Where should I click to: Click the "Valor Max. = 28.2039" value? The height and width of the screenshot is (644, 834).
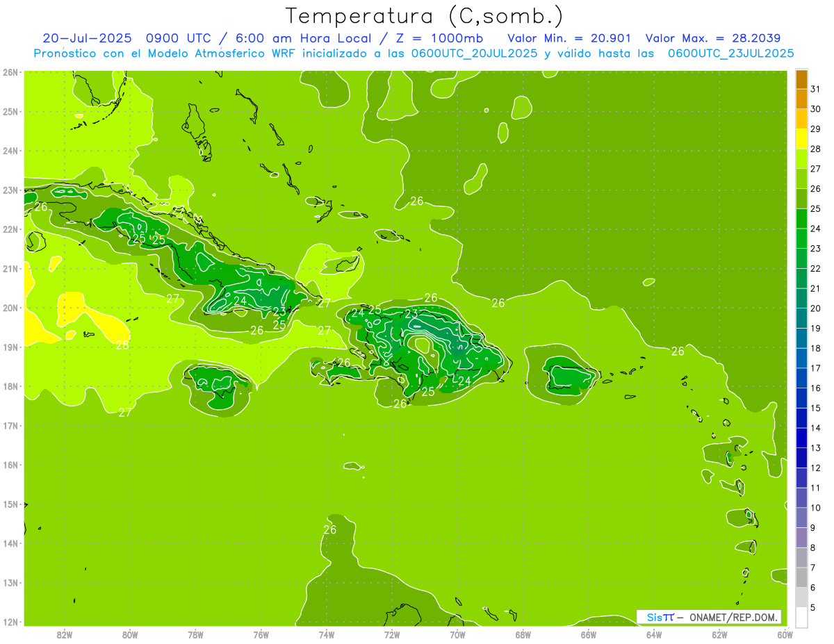pyautogui.click(x=712, y=38)
